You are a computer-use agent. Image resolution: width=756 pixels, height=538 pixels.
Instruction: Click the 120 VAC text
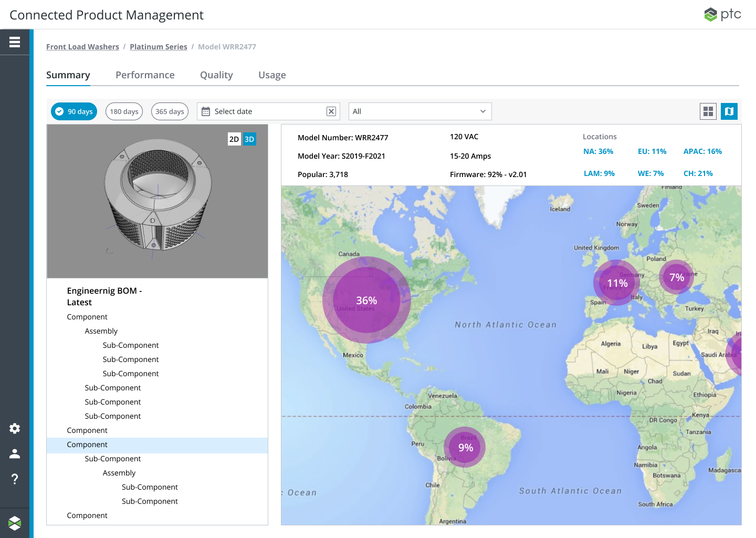tap(464, 137)
